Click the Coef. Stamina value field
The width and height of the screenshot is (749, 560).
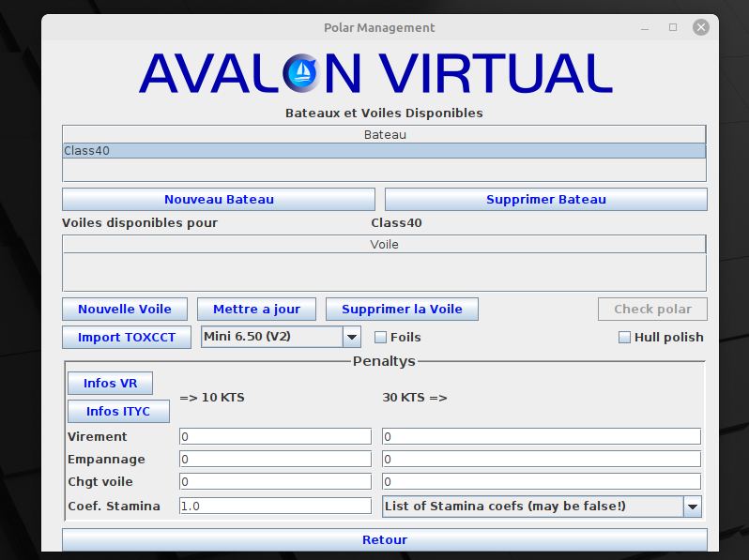click(275, 507)
